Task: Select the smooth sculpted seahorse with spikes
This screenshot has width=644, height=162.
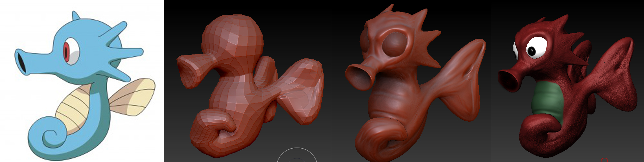Action: coord(415,83)
